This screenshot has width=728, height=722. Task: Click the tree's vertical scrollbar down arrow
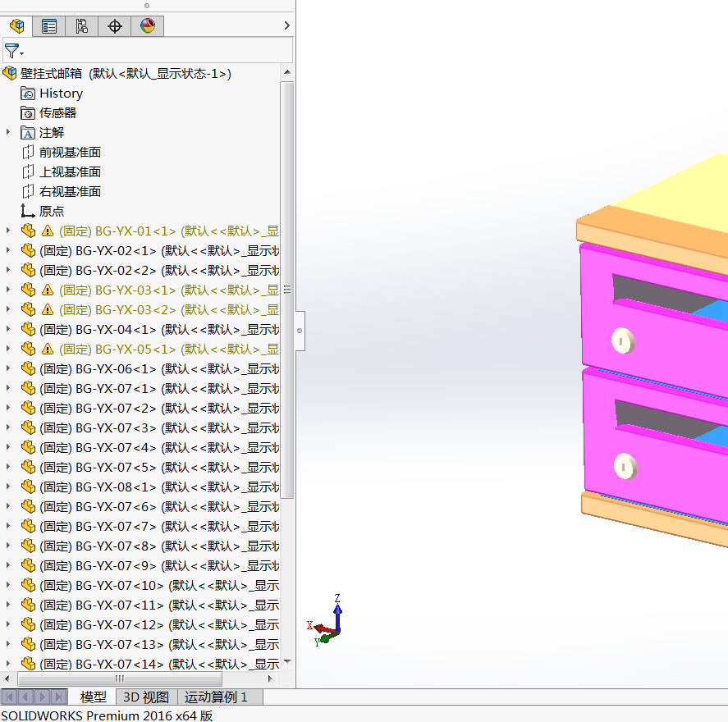click(x=287, y=661)
